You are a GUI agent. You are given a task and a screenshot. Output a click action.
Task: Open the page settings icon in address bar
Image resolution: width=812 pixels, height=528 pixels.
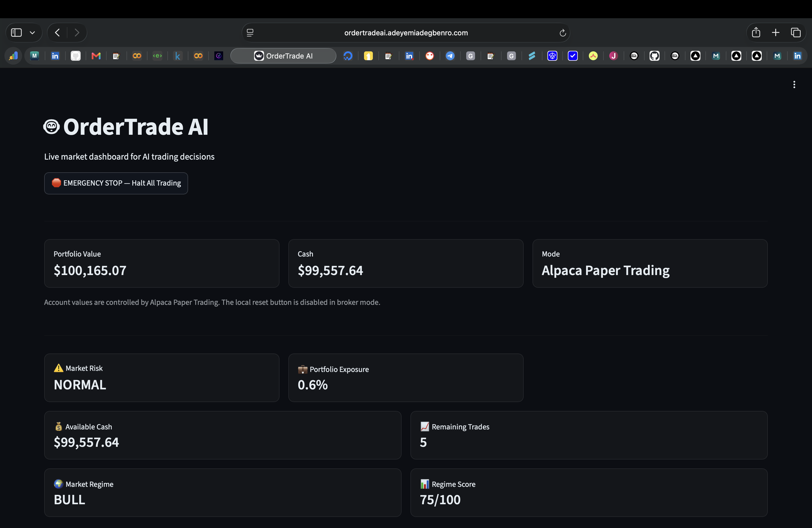(x=250, y=33)
